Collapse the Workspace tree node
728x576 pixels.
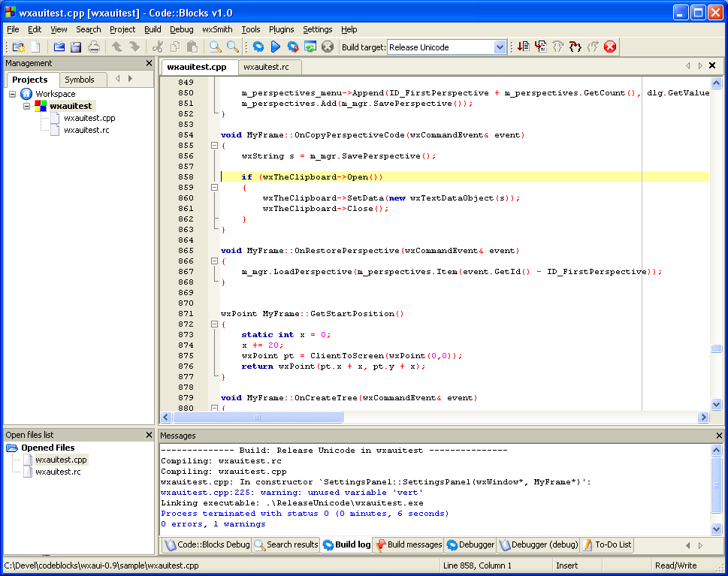click(x=13, y=94)
